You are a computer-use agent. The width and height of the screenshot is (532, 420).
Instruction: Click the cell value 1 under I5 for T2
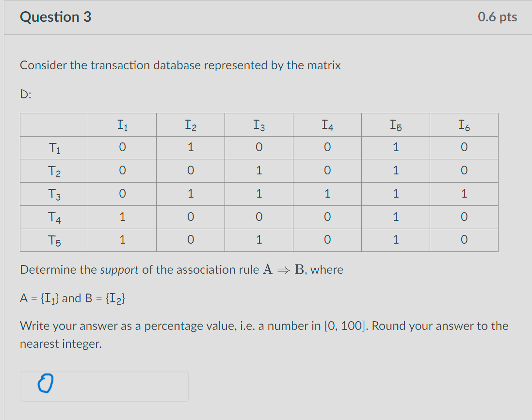[x=395, y=171]
